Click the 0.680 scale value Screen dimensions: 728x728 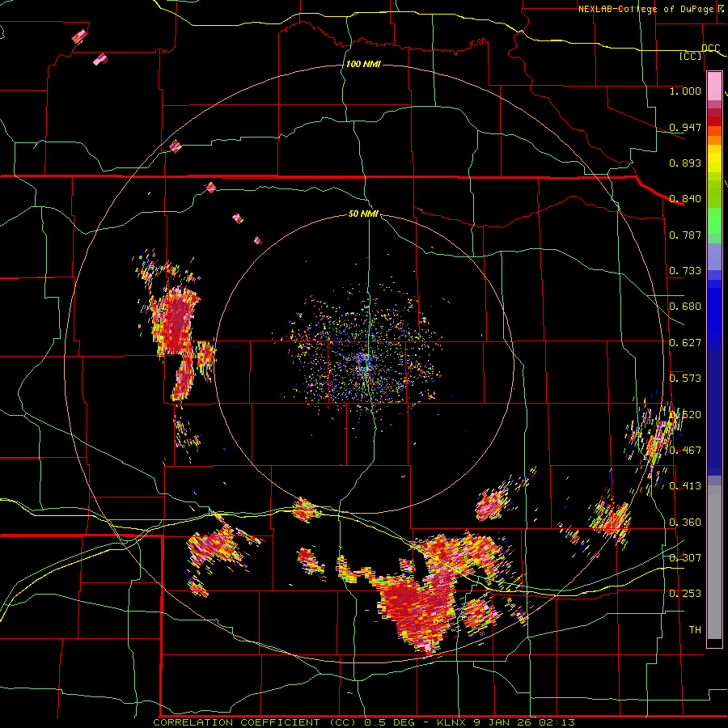pyautogui.click(x=685, y=307)
